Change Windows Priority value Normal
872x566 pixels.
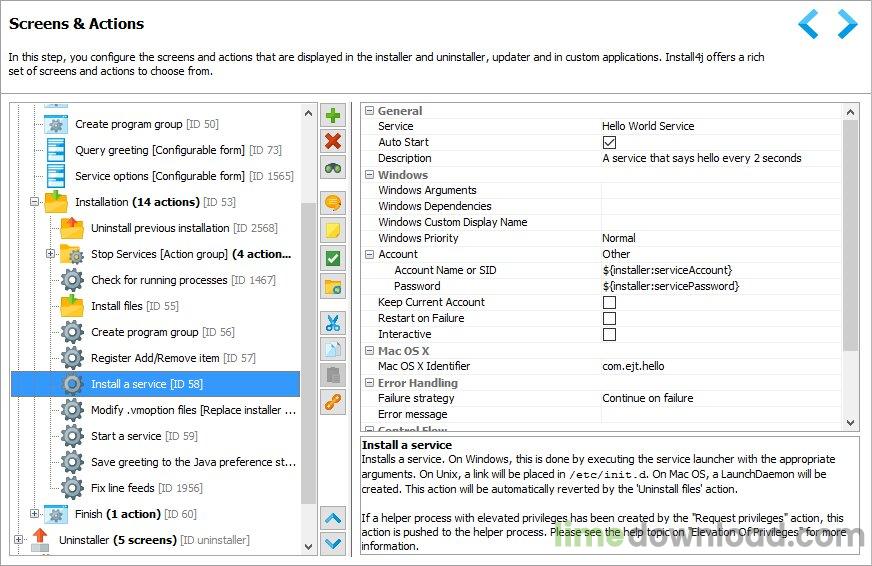click(x=721, y=239)
